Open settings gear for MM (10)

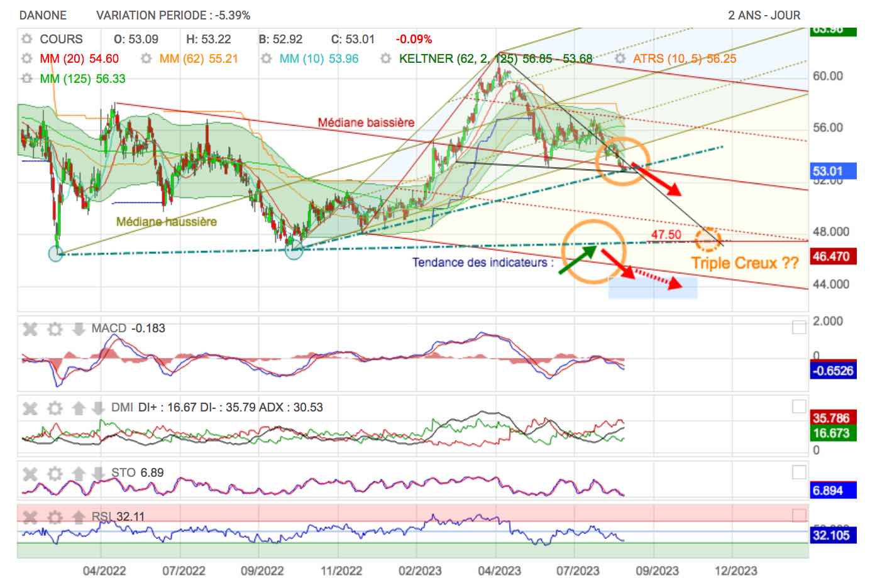click(x=267, y=58)
